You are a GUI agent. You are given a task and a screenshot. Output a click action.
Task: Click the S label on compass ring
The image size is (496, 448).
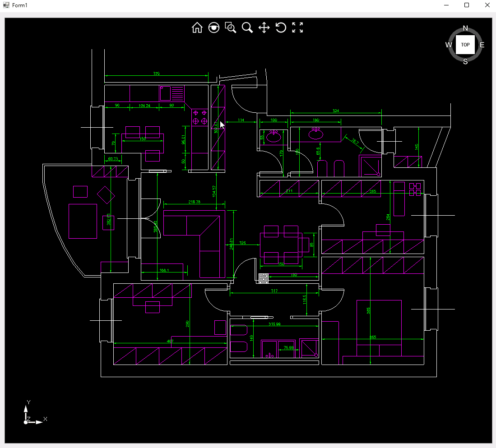click(x=465, y=62)
